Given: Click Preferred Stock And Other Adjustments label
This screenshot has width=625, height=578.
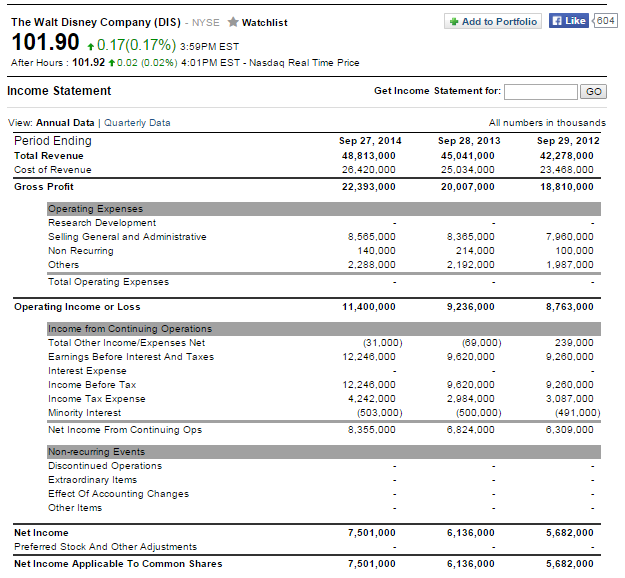Looking at the screenshot, I should click(x=106, y=547).
